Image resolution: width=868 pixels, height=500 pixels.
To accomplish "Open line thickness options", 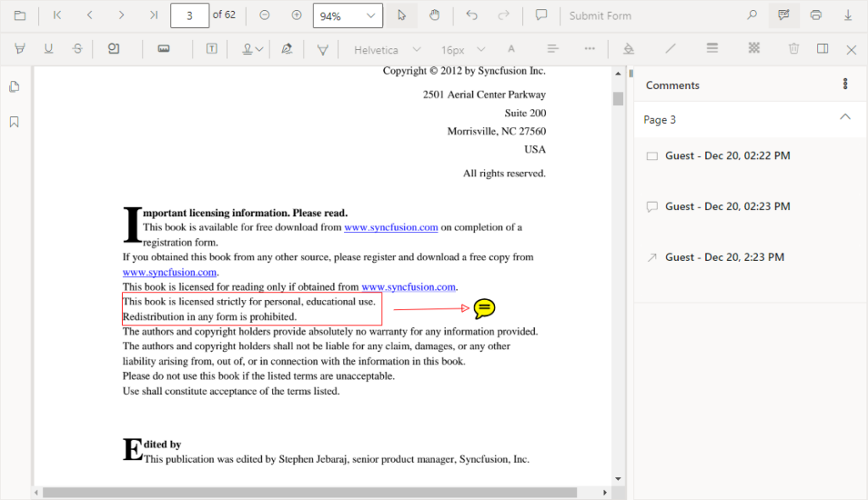I will (x=712, y=48).
